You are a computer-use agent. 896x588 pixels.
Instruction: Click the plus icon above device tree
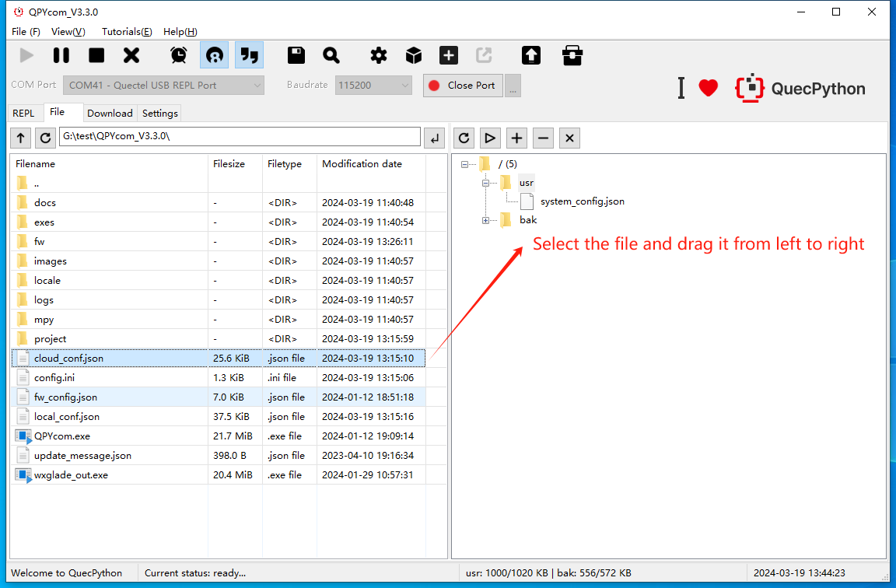coord(516,138)
